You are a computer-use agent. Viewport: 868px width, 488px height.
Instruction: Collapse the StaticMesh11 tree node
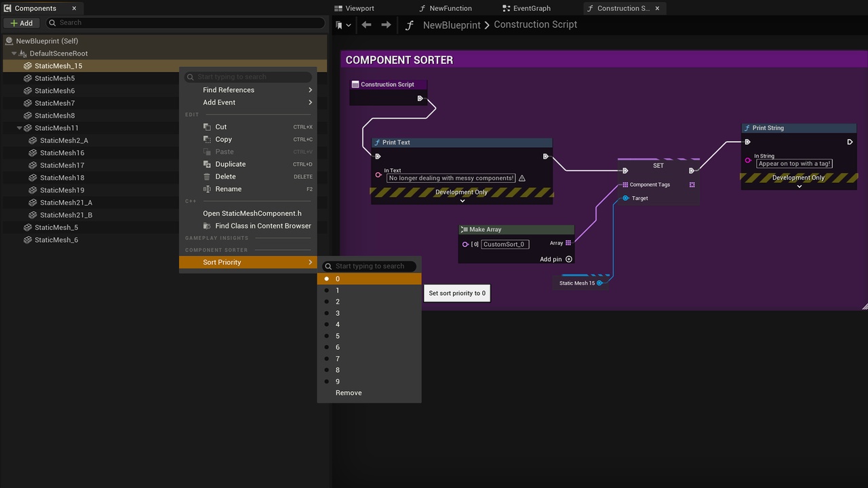20,128
